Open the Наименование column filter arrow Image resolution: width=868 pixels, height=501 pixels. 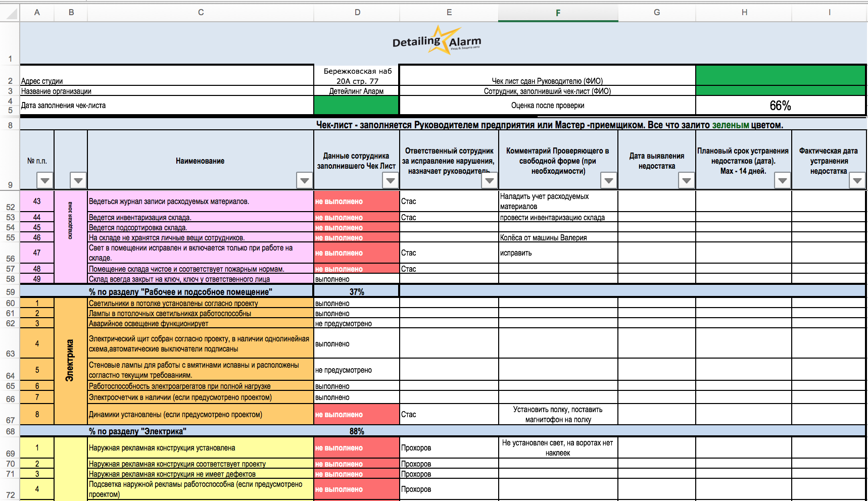(304, 180)
